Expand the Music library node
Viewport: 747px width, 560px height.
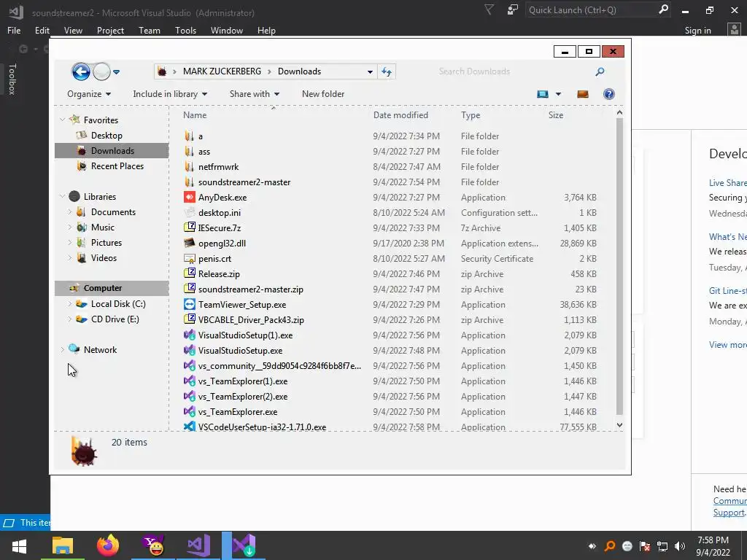click(x=69, y=227)
